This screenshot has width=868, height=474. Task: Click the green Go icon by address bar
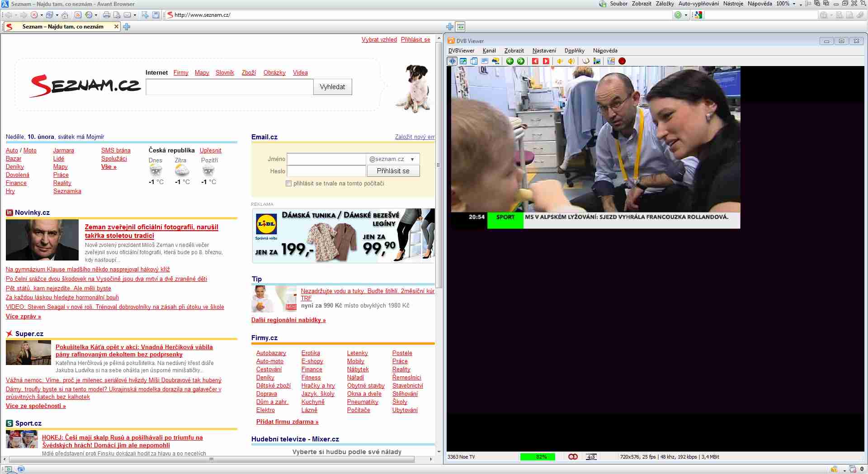pyautogui.click(x=678, y=15)
